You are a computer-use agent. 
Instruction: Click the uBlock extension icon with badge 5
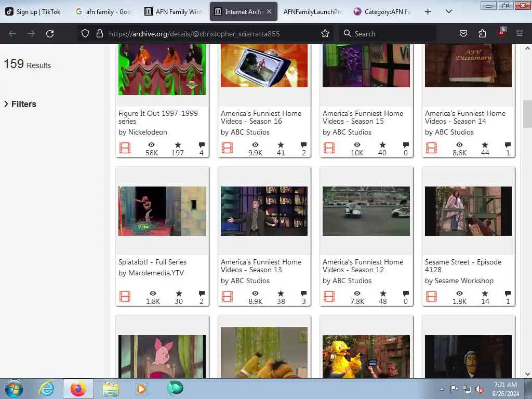tap(501, 33)
